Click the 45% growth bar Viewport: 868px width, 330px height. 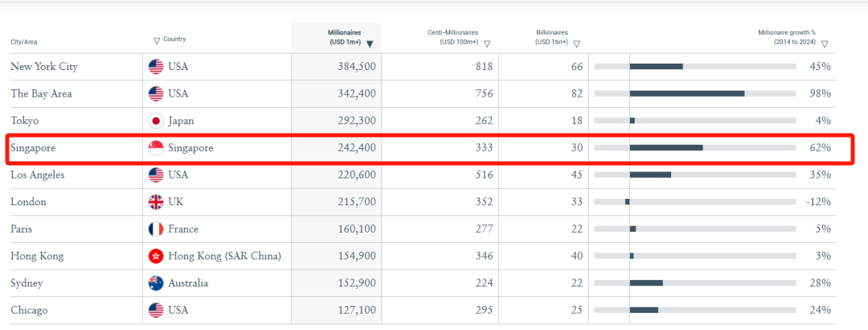coord(656,67)
